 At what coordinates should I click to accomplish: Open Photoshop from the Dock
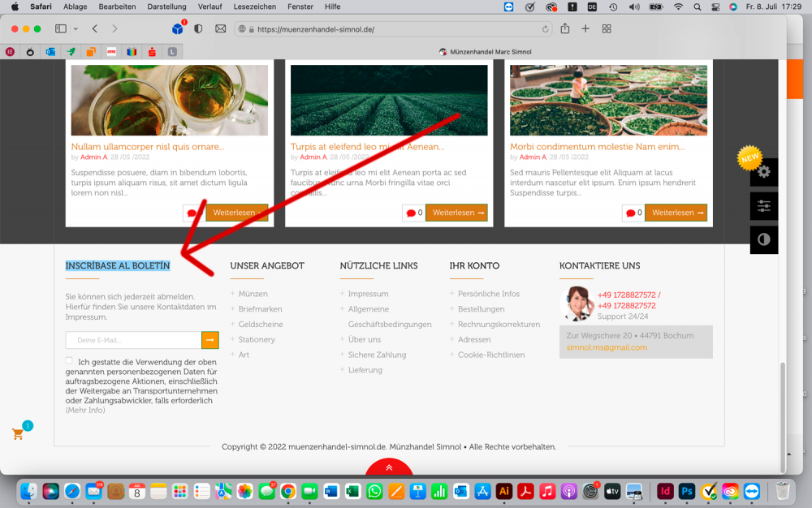click(x=687, y=491)
